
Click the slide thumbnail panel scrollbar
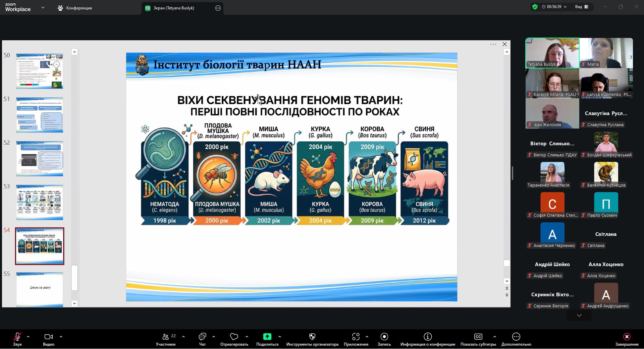point(74,278)
